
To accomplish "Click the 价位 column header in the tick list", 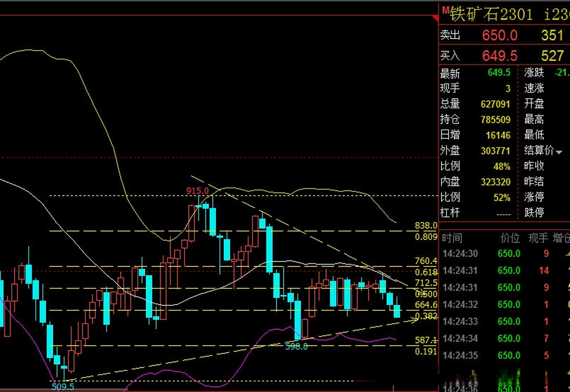I will [x=510, y=238].
